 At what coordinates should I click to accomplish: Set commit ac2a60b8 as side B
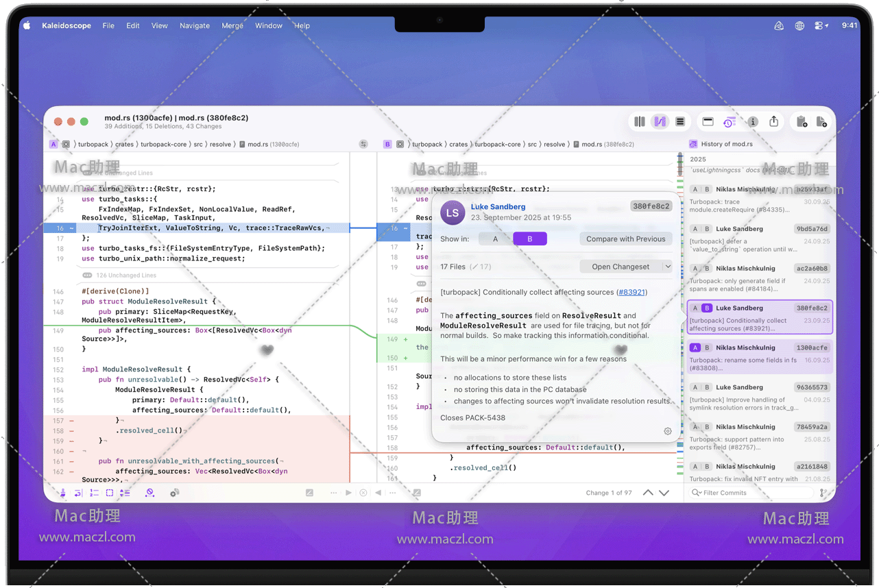point(707,269)
